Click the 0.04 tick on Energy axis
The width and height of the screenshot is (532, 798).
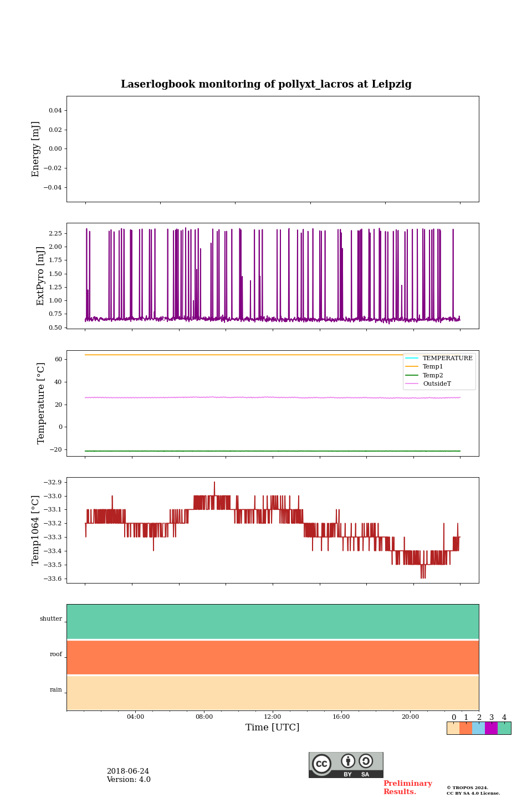coord(55,110)
